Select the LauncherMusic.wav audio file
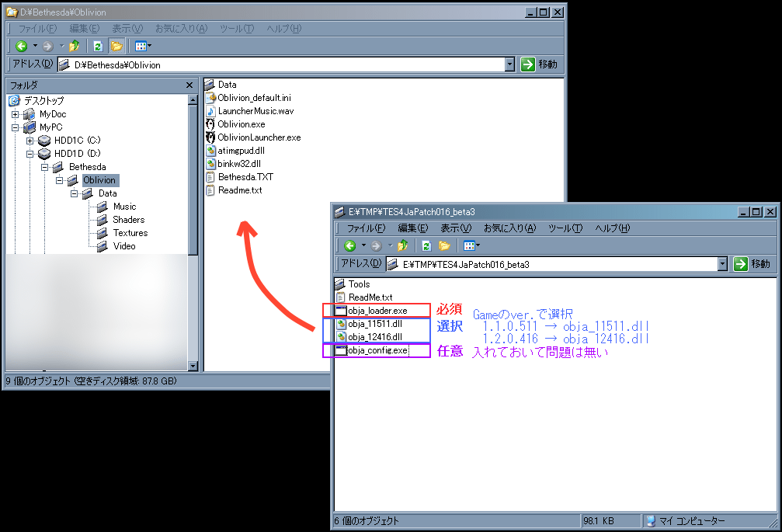Screen dimensions: 782x532 [255, 111]
